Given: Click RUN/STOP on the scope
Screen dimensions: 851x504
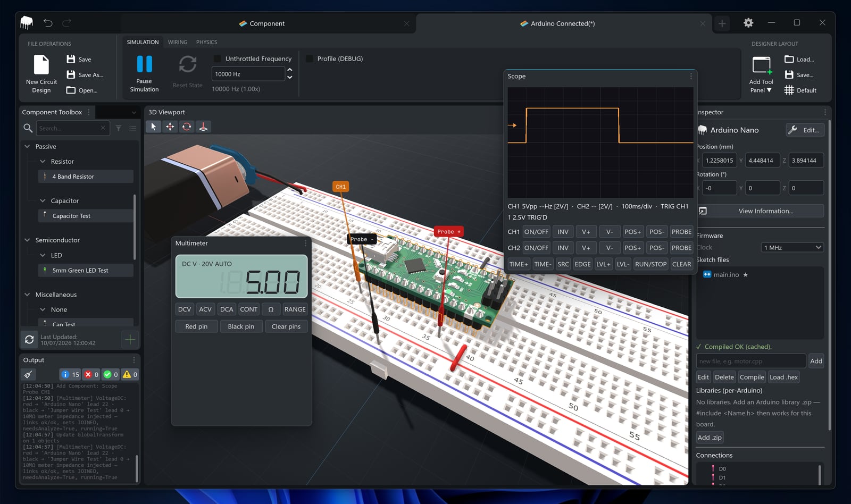Looking at the screenshot, I should click(650, 264).
